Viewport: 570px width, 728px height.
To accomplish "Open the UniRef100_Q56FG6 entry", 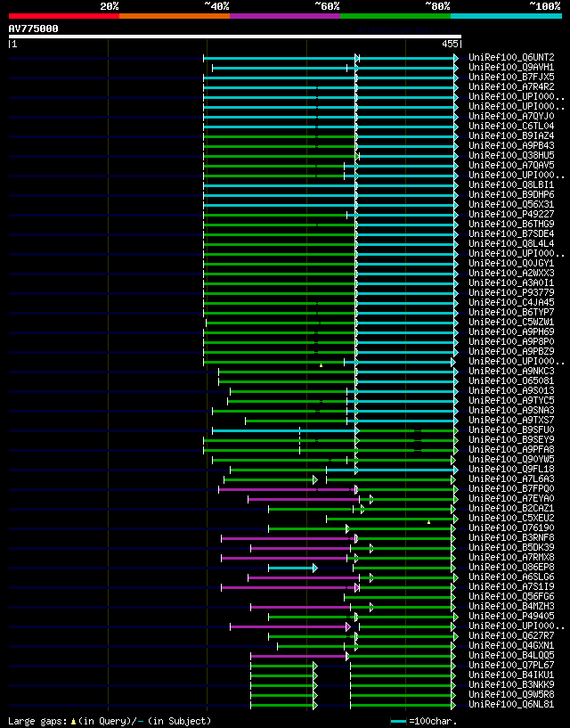I will pyautogui.click(x=511, y=597).
